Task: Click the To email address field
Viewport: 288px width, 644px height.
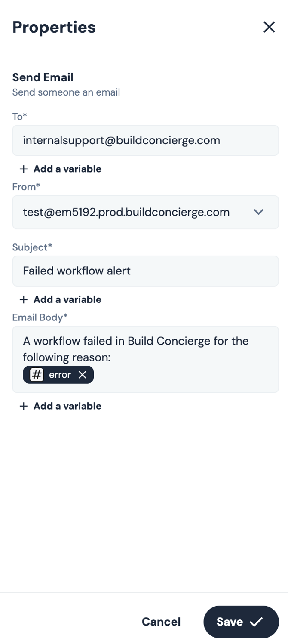Action: 145,140
